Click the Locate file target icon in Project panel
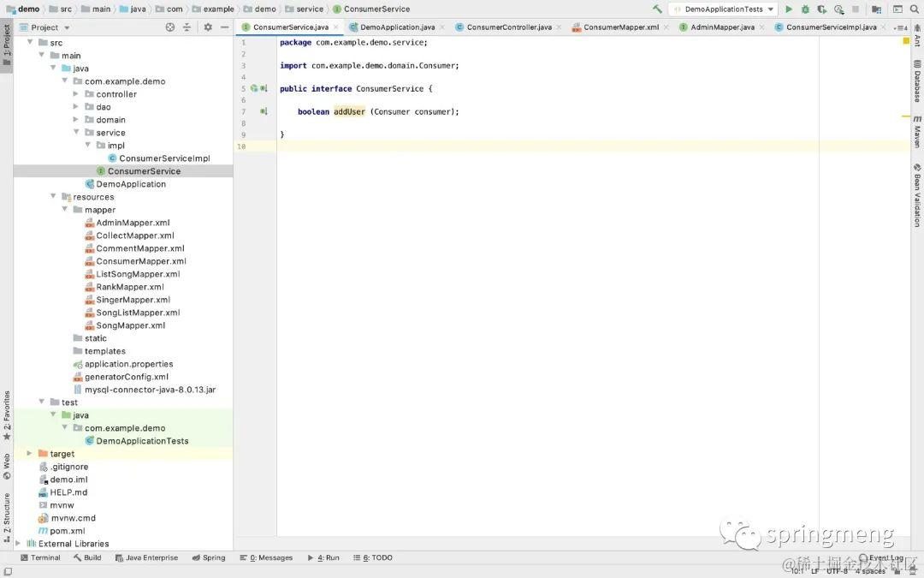Screen dimensions: 924x578 [x=169, y=27]
